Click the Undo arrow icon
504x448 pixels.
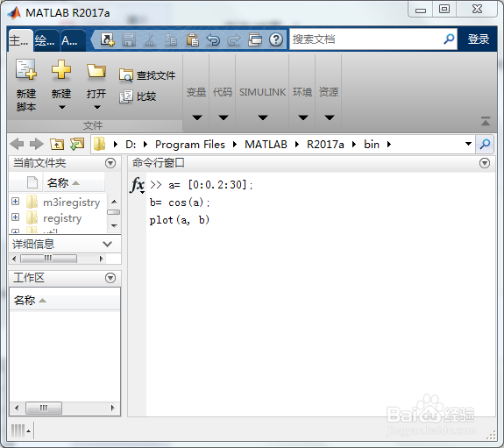click(x=213, y=39)
